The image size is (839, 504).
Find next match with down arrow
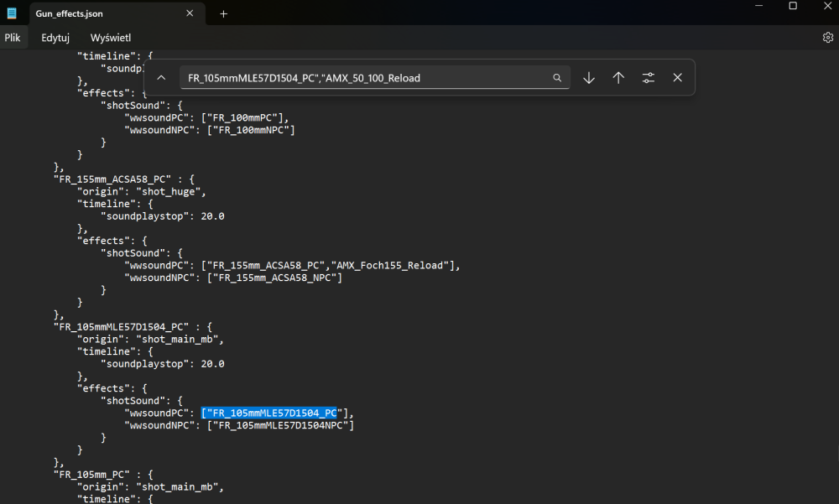(x=589, y=78)
